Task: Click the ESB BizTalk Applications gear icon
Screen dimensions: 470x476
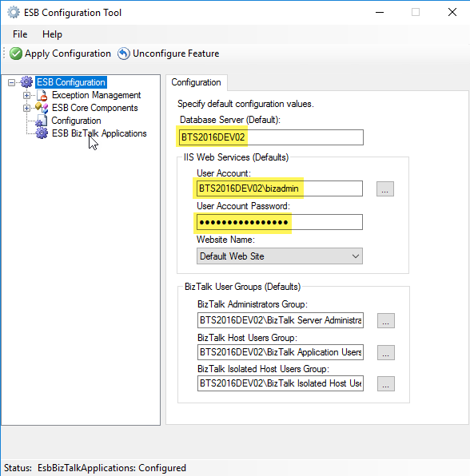Action: [x=42, y=133]
